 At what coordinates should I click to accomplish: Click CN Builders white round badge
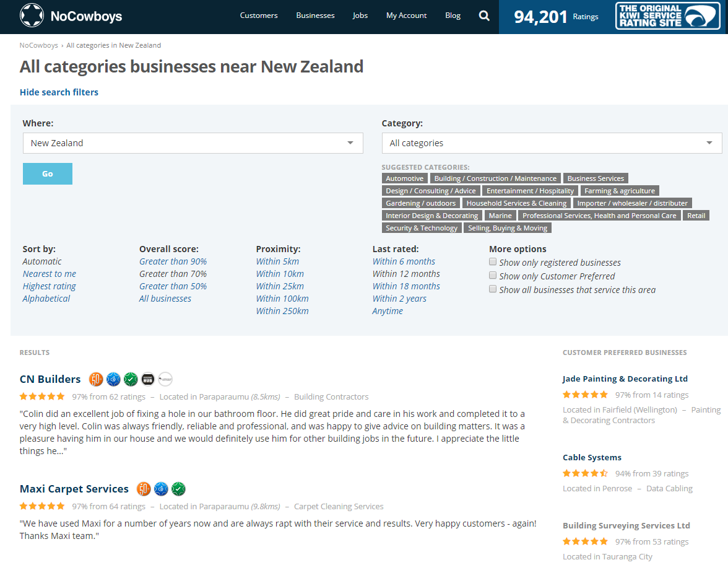click(165, 379)
